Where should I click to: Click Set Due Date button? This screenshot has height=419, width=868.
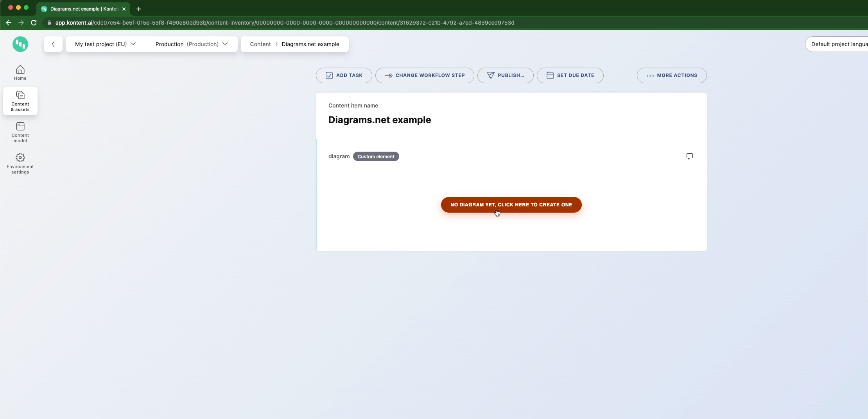tap(570, 75)
